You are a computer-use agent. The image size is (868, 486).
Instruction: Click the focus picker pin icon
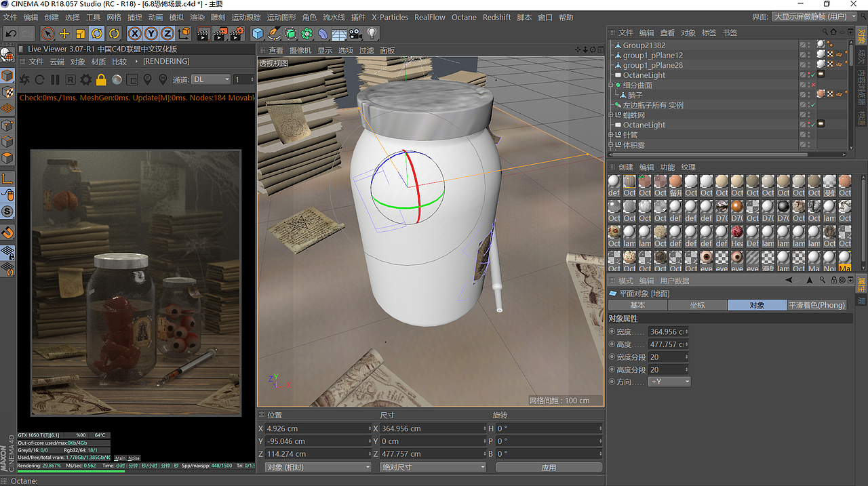pyautogui.click(x=148, y=79)
